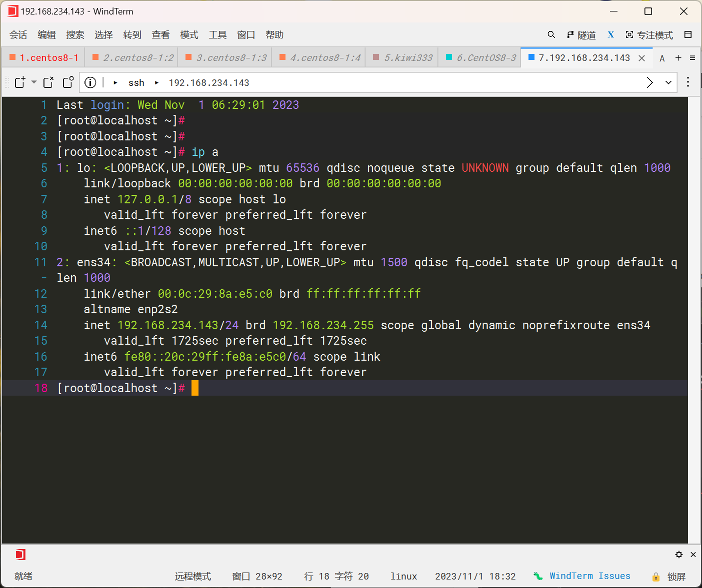Click the ens34 interface name on line 11

point(93,262)
